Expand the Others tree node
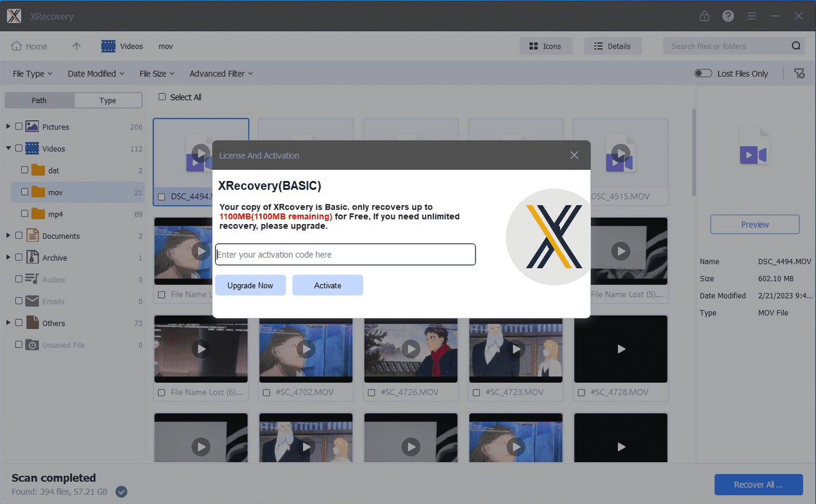Screen dimensions: 816x504 point(8,323)
